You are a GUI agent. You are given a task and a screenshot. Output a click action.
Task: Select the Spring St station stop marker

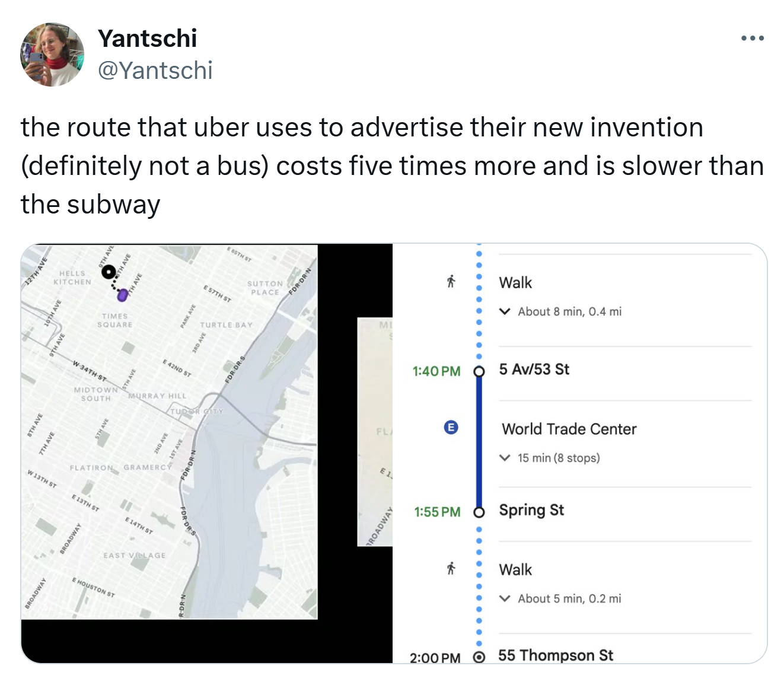[479, 512]
